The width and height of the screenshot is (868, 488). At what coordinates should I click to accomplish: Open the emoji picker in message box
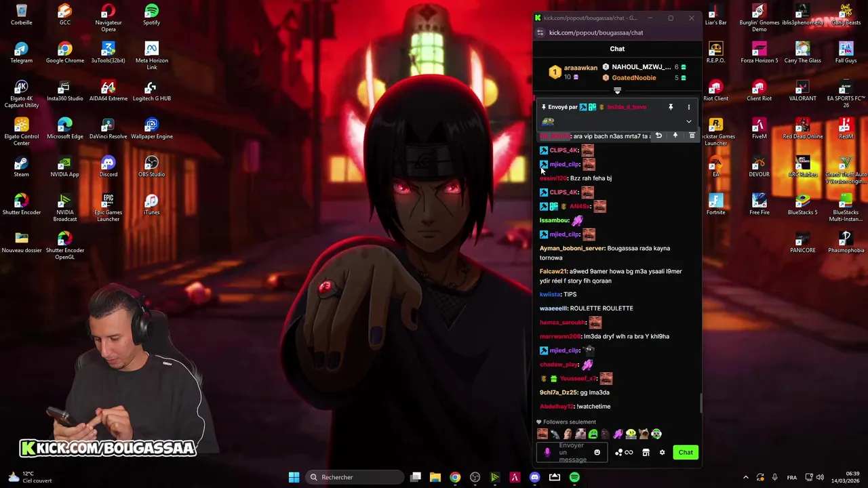coord(597,452)
